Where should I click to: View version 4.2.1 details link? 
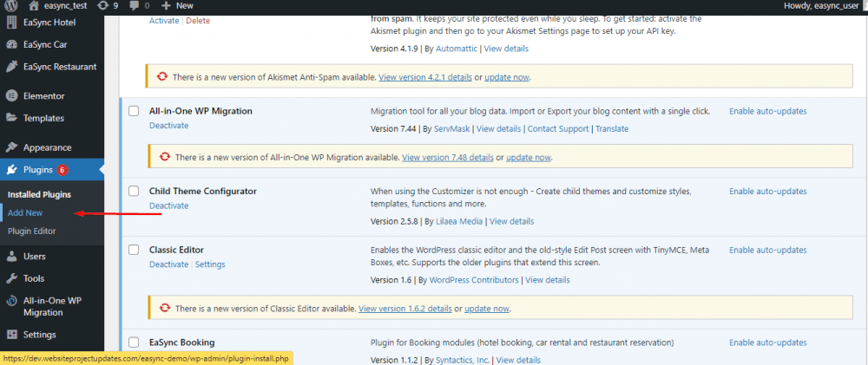click(425, 77)
